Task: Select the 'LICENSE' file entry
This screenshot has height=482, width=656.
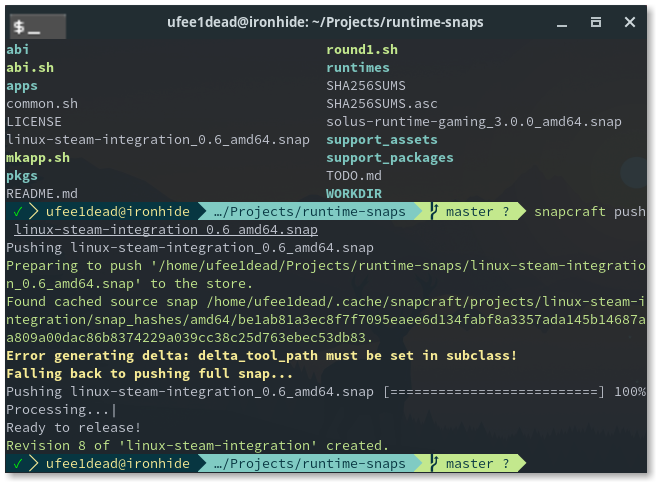Action: pyautogui.click(x=34, y=122)
